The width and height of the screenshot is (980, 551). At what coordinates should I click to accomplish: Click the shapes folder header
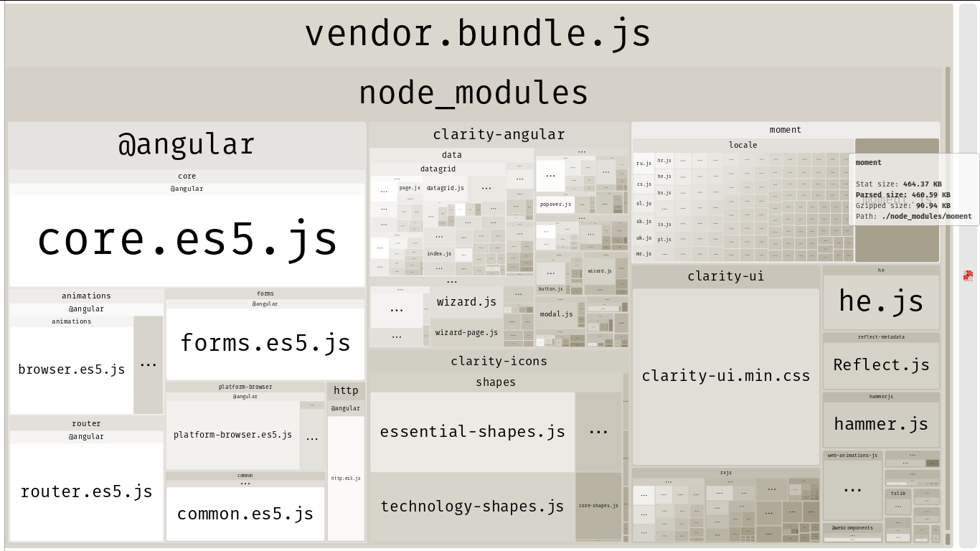(x=496, y=382)
